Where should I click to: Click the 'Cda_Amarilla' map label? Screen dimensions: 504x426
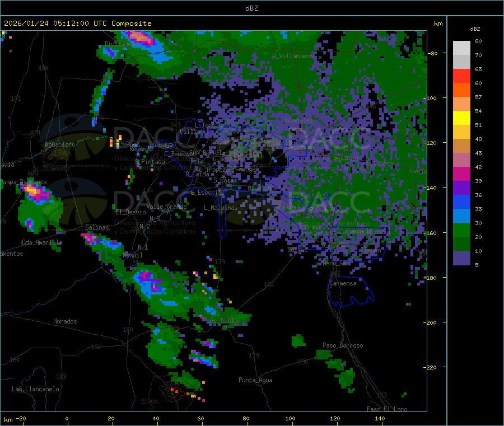tap(42, 242)
